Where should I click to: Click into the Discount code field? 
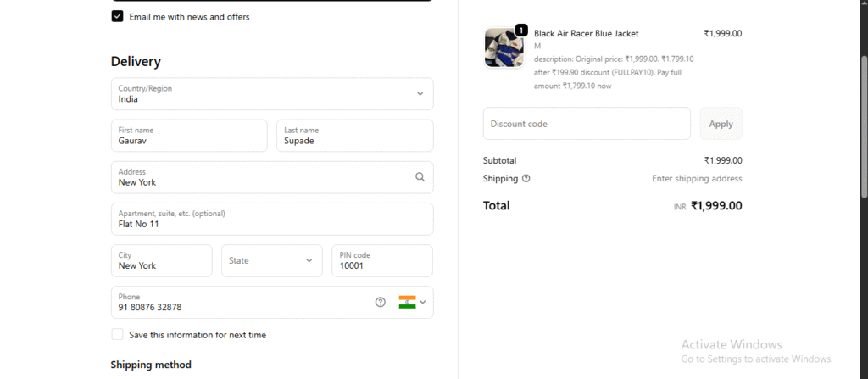pos(587,124)
